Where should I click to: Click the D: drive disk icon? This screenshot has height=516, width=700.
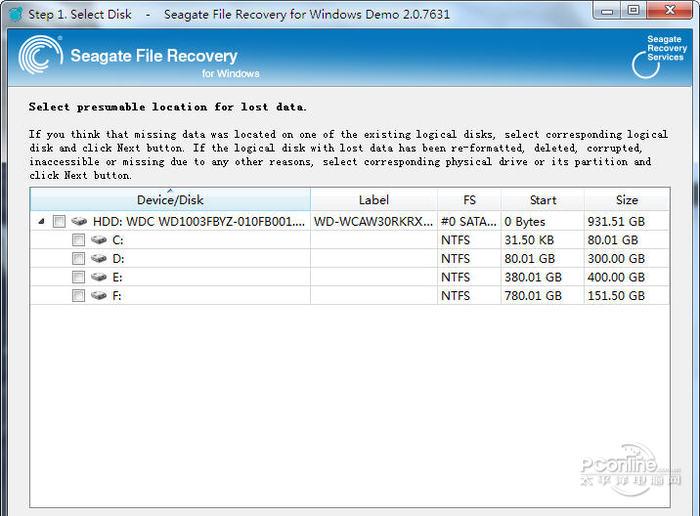click(x=99, y=258)
